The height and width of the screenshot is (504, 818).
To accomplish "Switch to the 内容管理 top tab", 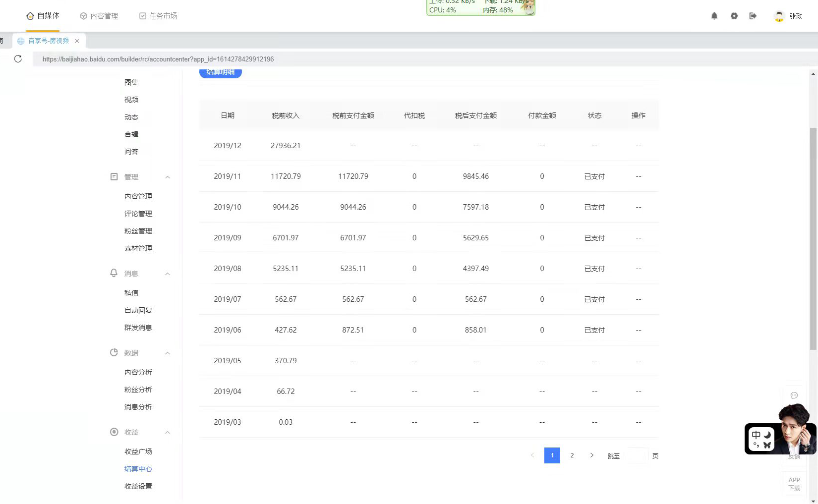I will tap(99, 16).
